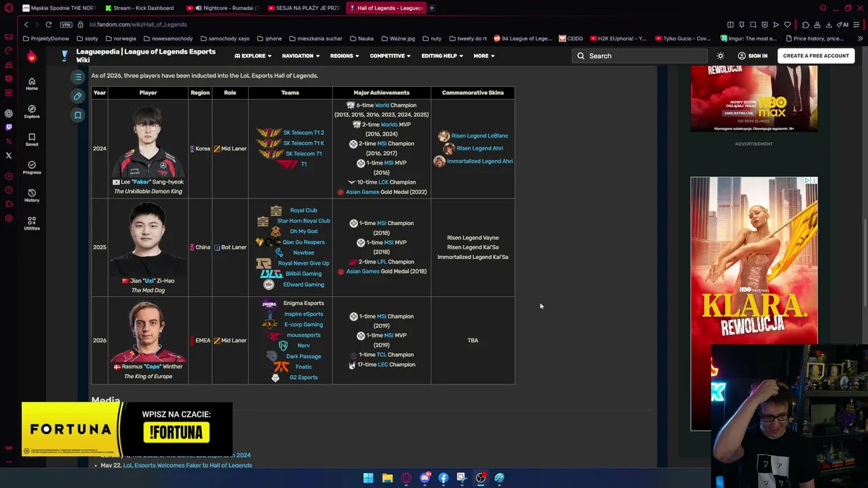868x488 pixels.
Task: Click the SIGN IN link
Action: tap(752, 56)
